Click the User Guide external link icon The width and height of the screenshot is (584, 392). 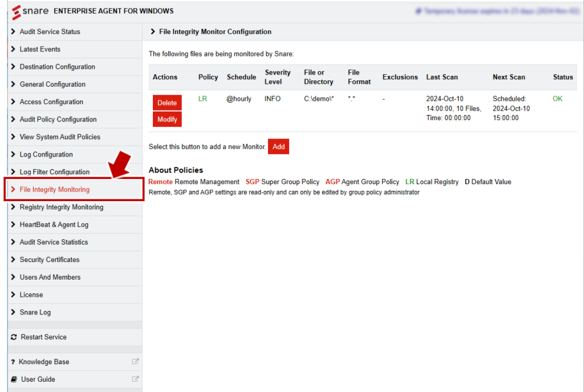pos(135,379)
